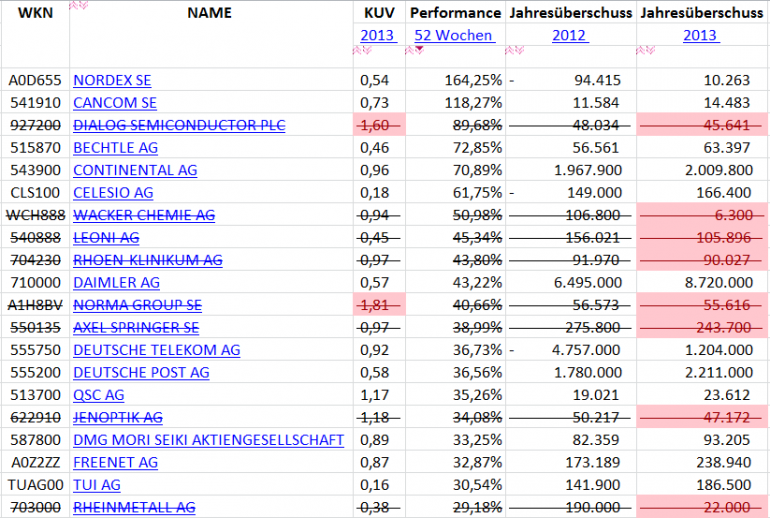Select 2012 profit value 6.495.000
Image resolution: width=770 pixels, height=518 pixels.
point(588,283)
